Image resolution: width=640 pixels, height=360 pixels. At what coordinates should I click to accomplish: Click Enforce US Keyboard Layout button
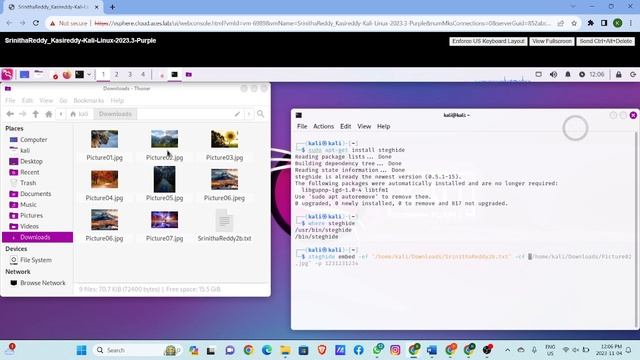tap(488, 41)
